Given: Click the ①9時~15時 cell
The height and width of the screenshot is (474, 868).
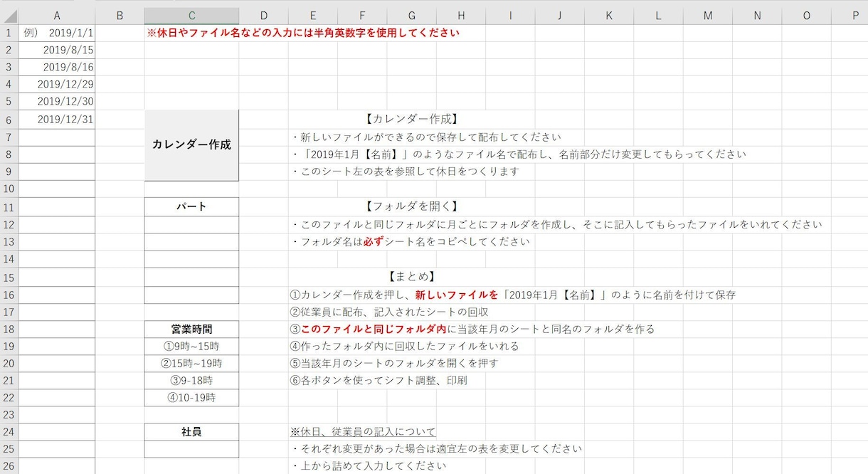Looking at the screenshot, I should coord(191,346).
